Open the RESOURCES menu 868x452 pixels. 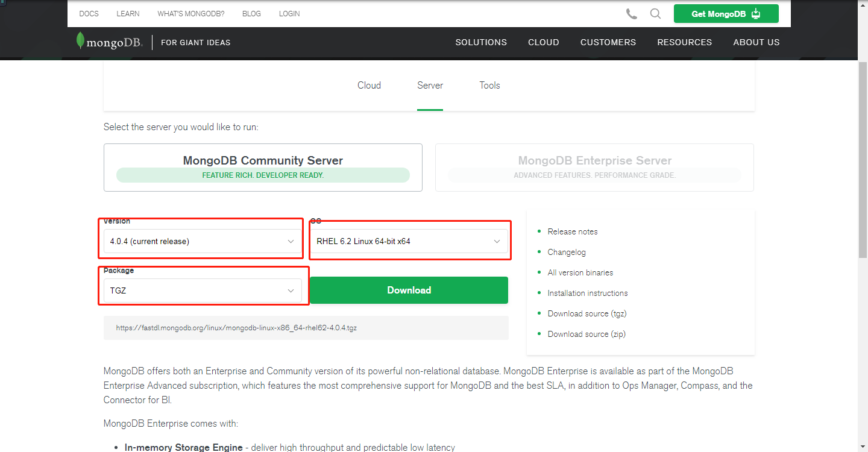[685, 42]
